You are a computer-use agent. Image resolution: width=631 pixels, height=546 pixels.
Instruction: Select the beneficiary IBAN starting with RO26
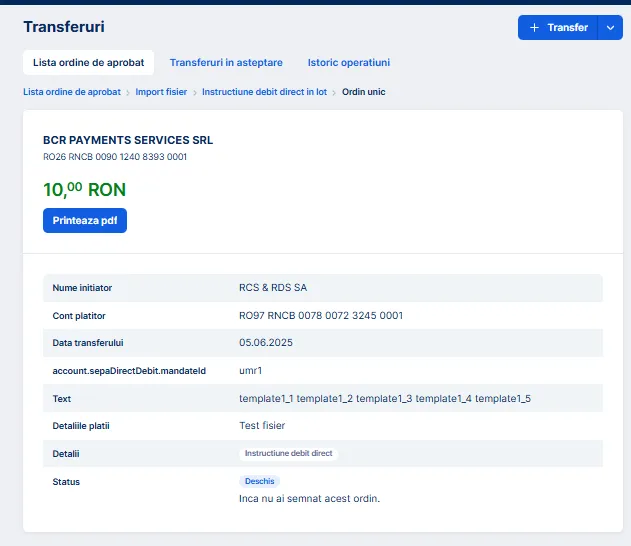[x=115, y=157]
